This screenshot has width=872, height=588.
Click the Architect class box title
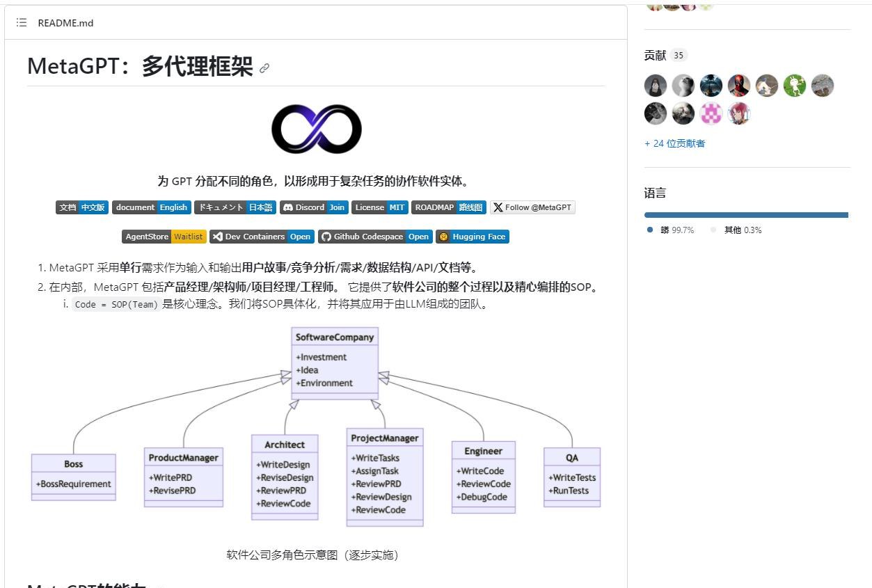click(x=285, y=445)
